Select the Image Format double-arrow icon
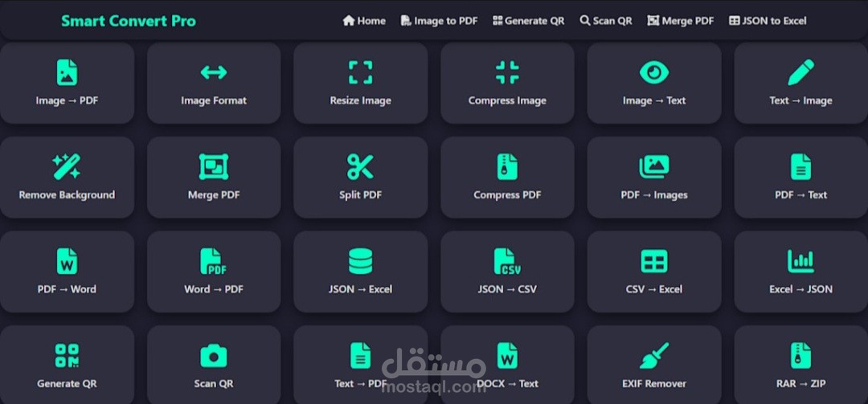The width and height of the screenshot is (868, 404). 214,72
